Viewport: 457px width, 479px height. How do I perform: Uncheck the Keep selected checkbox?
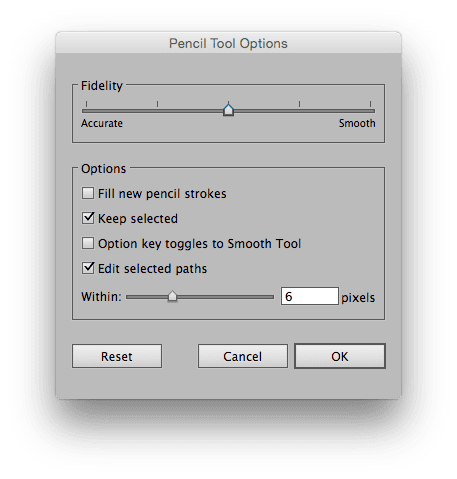click(88, 218)
